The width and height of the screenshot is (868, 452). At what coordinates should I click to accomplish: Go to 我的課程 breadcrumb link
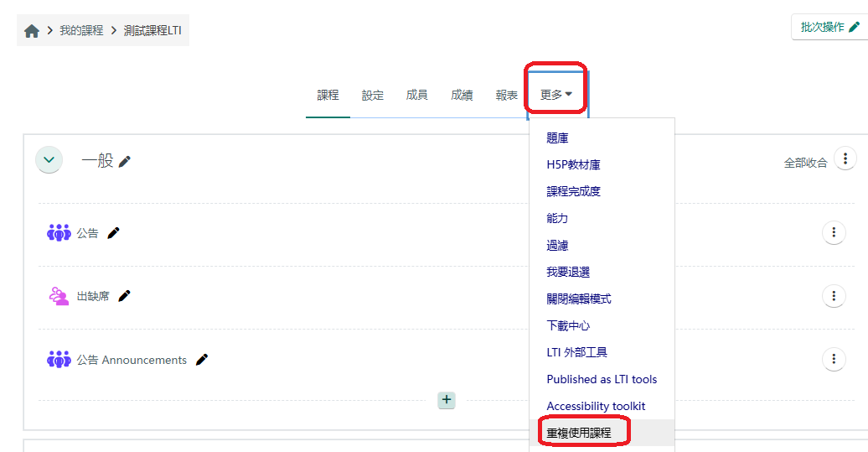click(x=81, y=30)
